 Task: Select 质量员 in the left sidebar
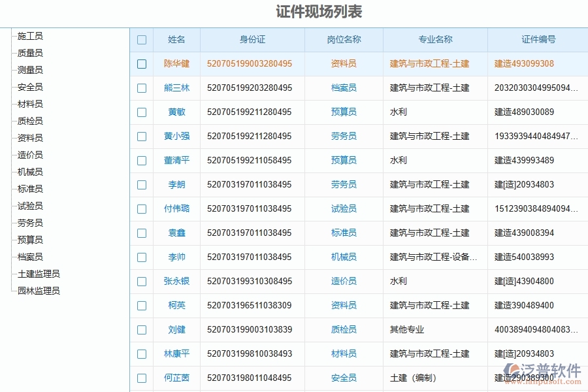pyautogui.click(x=31, y=53)
